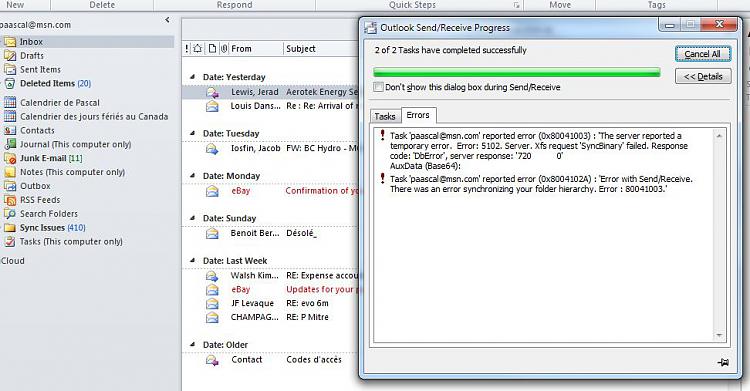Open the Drafts folder icon

(10, 56)
